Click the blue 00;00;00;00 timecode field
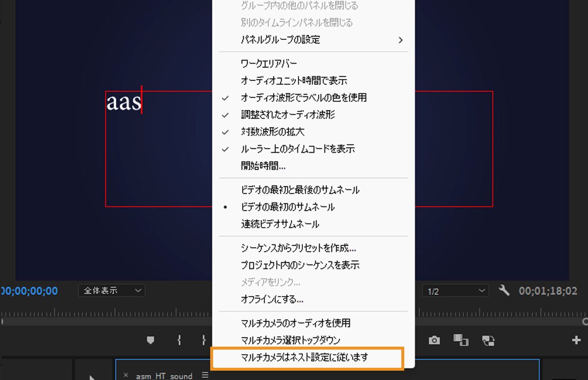 coord(28,290)
